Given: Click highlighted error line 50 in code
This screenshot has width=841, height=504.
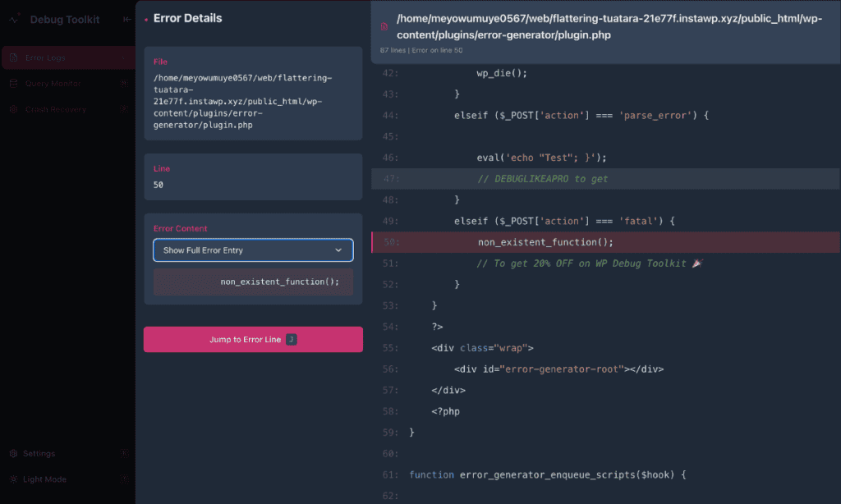Looking at the screenshot, I should 605,242.
